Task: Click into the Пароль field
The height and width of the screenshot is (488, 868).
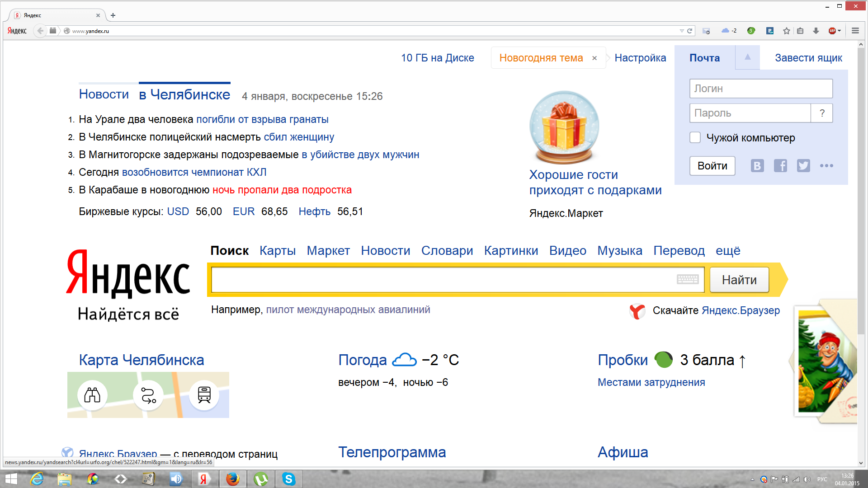Action: pos(750,113)
